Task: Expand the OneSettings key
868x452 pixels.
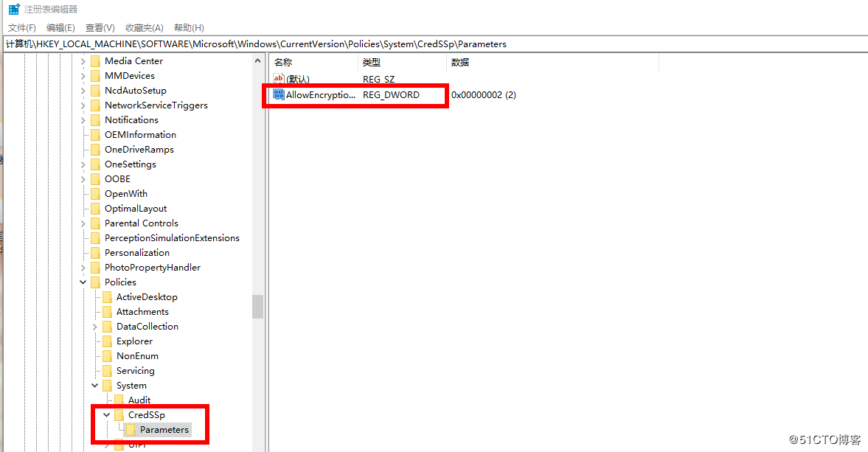Action: point(83,164)
